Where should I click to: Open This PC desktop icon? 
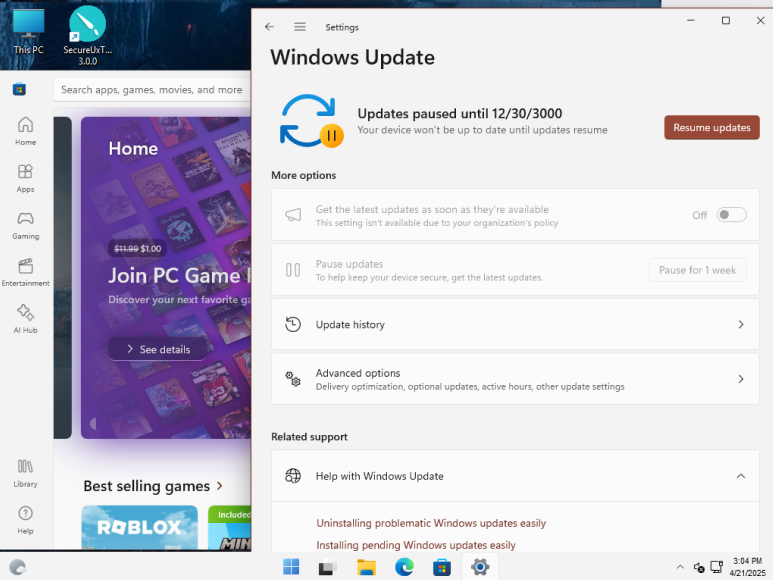tap(28, 31)
